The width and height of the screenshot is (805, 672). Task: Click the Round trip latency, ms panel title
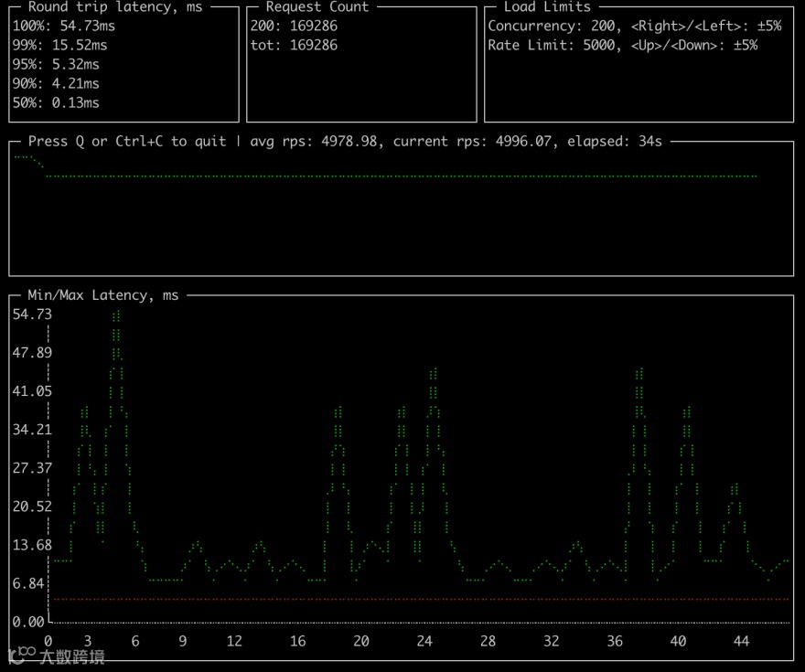[115, 6]
